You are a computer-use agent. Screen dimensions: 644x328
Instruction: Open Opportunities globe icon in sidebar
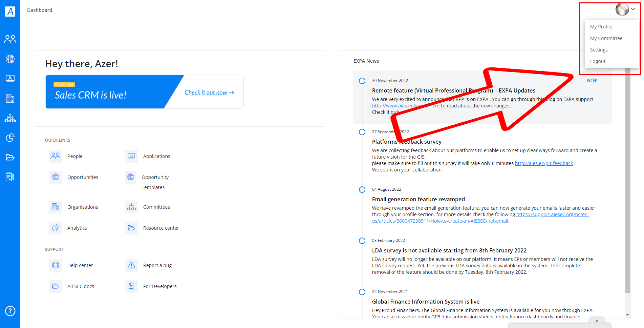pos(10,59)
